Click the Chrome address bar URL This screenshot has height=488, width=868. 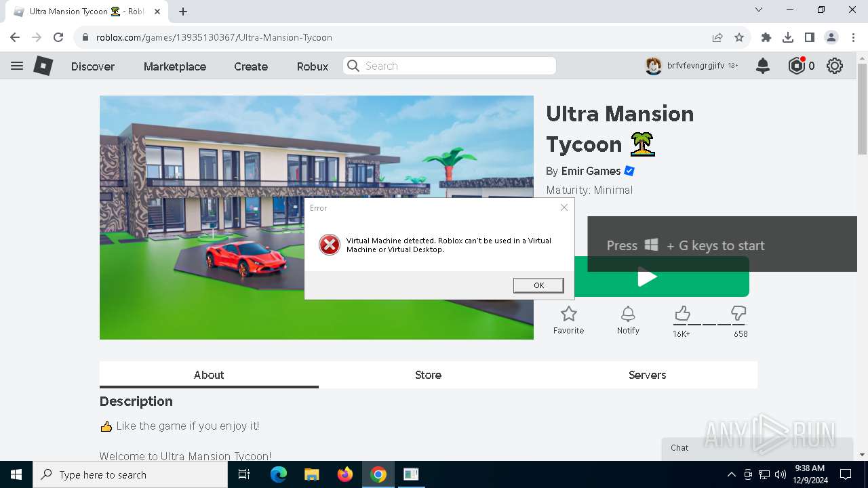(x=214, y=37)
